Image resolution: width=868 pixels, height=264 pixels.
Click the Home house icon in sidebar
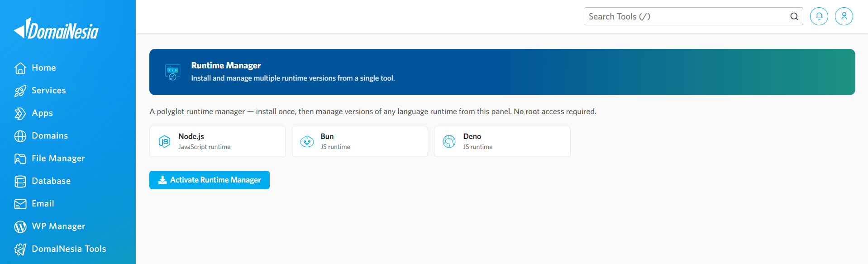pos(20,68)
